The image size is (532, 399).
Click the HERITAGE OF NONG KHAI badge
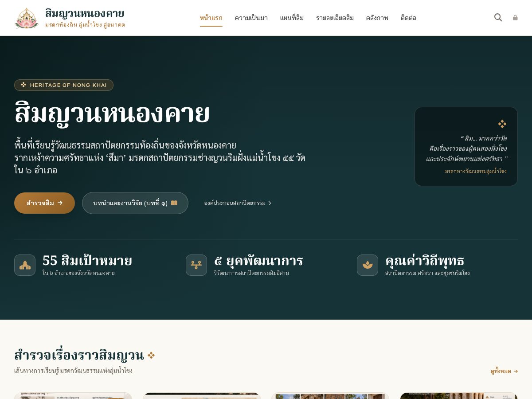64,85
